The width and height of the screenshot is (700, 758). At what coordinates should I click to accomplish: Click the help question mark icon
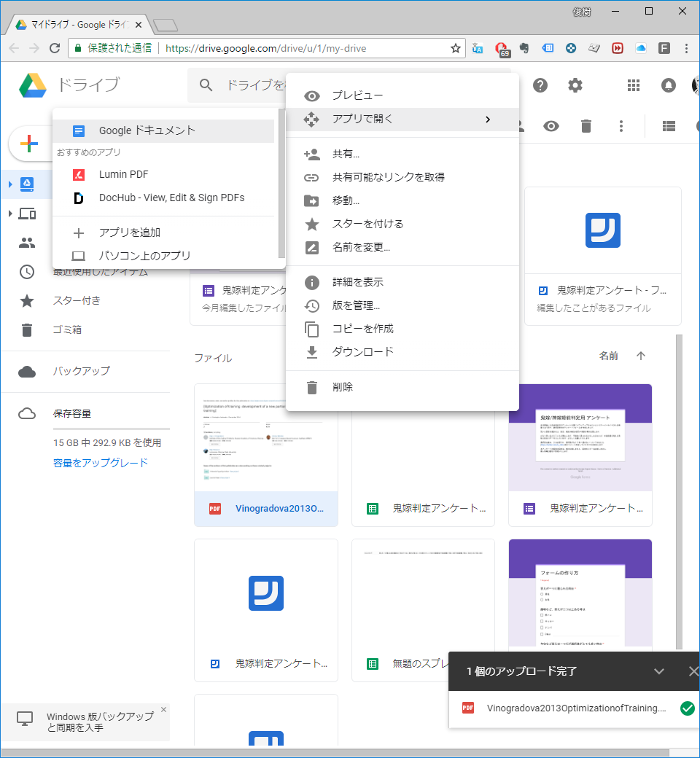(x=540, y=85)
